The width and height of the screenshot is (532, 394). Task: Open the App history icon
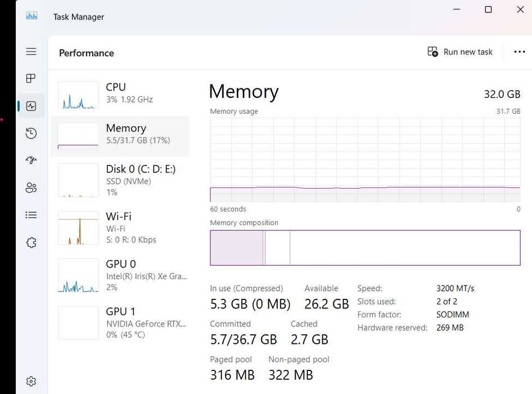click(x=31, y=133)
